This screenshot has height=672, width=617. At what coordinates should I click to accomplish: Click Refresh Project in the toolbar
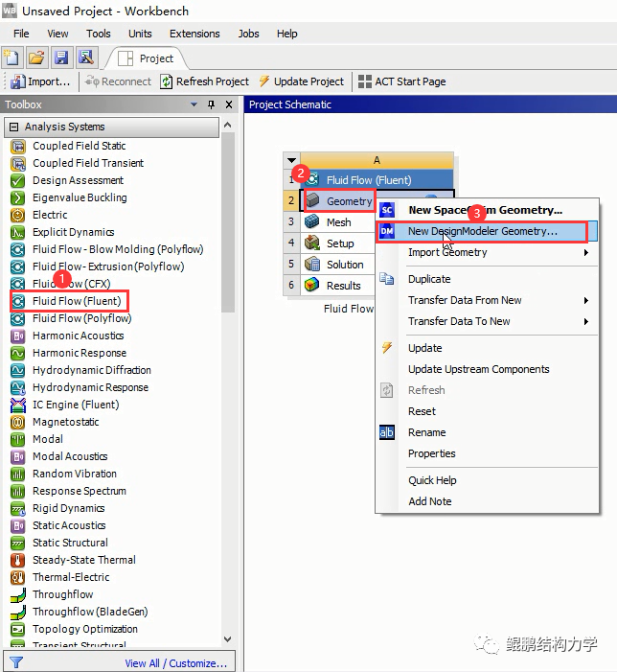(x=205, y=81)
